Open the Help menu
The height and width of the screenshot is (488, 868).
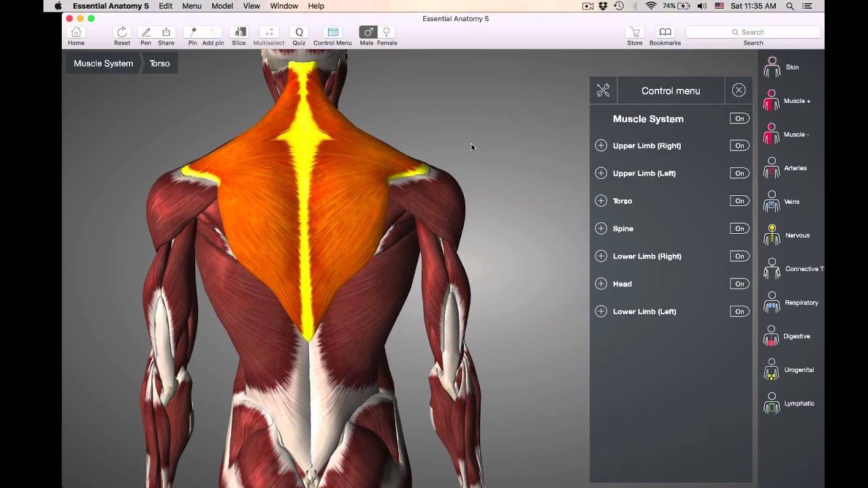316,6
